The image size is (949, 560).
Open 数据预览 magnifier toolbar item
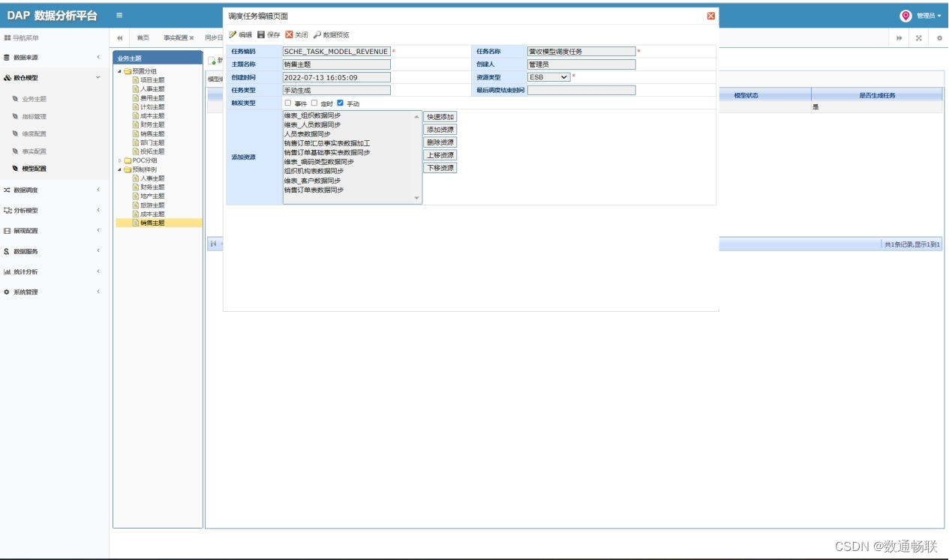coord(331,34)
